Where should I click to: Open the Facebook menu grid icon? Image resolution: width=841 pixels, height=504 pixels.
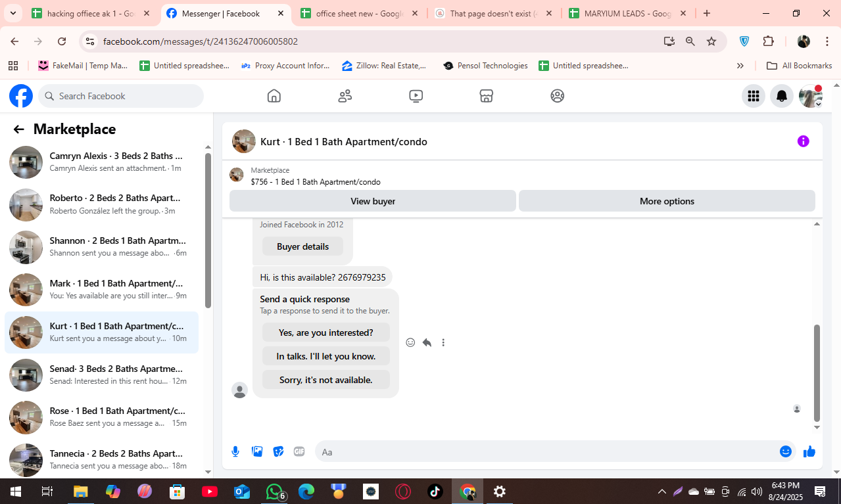(754, 96)
